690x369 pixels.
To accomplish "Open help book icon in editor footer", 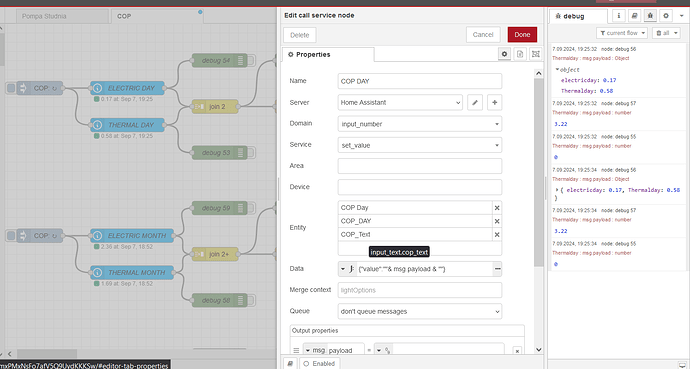I will 290,364.
